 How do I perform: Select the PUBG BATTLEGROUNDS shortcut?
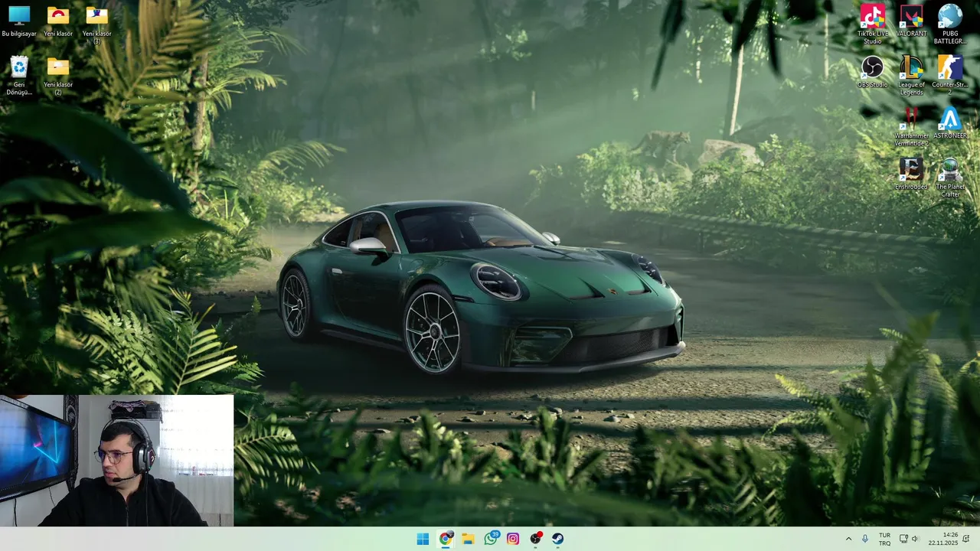pyautogui.click(x=950, y=24)
